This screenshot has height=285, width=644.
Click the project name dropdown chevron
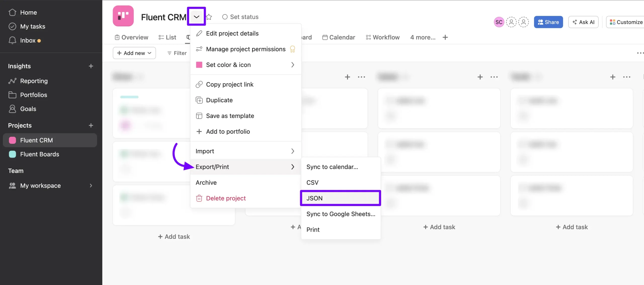point(196,16)
